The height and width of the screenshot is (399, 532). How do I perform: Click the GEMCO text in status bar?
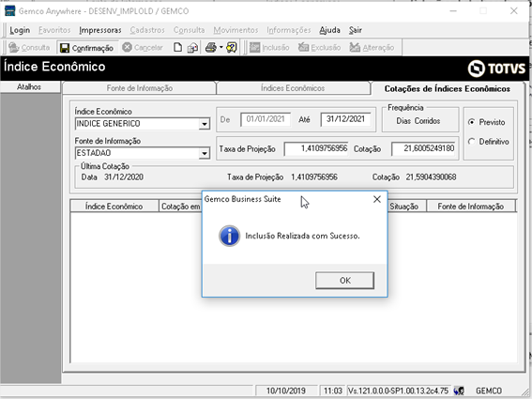(488, 391)
